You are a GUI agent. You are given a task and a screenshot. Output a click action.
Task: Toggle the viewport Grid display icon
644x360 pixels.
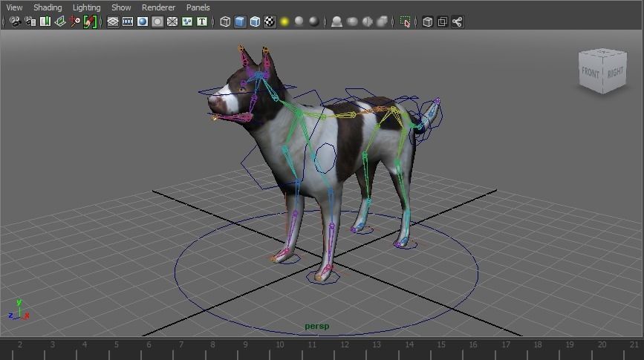(113, 22)
